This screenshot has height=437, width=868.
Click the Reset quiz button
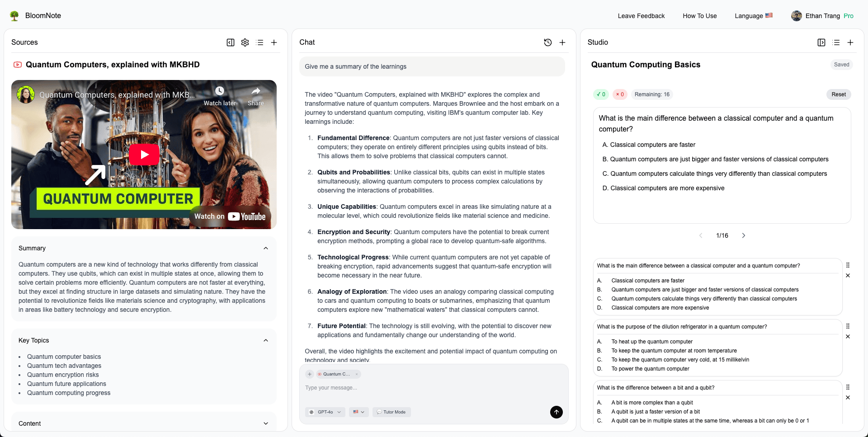[x=838, y=94]
